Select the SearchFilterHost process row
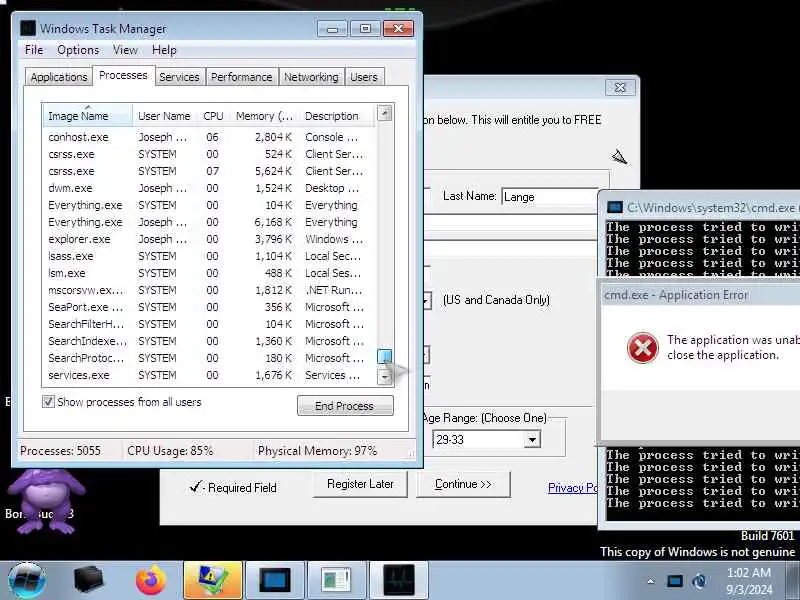 pyautogui.click(x=209, y=324)
